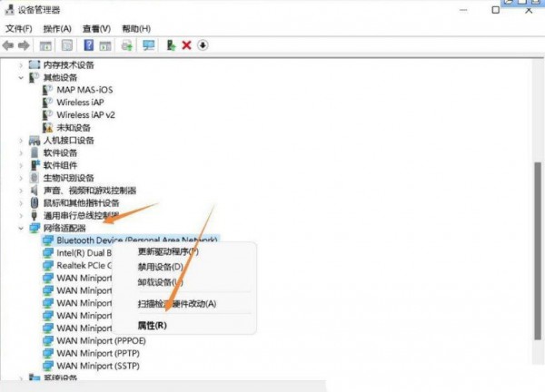Click the Device Manager title bar icon
This screenshot has height=392, width=545.
(10, 10)
